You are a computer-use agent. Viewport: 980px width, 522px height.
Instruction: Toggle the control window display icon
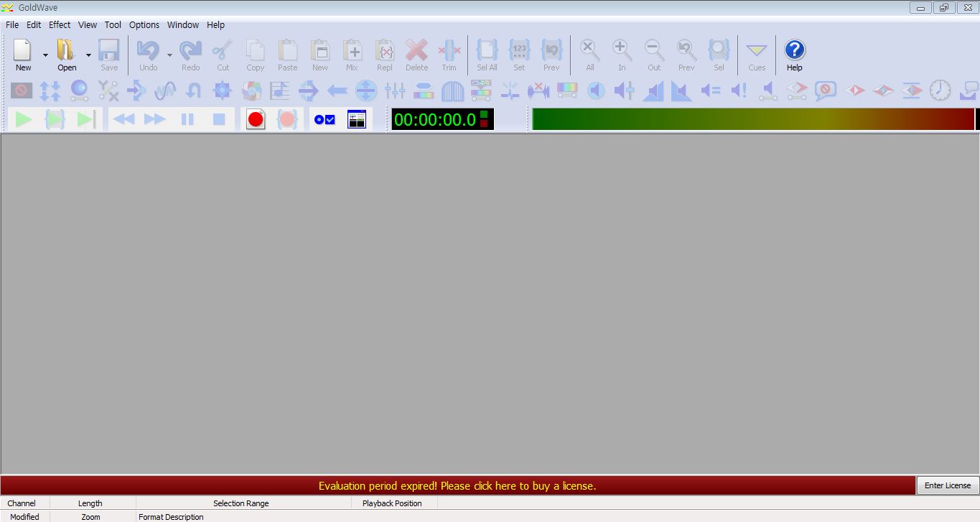coord(357,119)
